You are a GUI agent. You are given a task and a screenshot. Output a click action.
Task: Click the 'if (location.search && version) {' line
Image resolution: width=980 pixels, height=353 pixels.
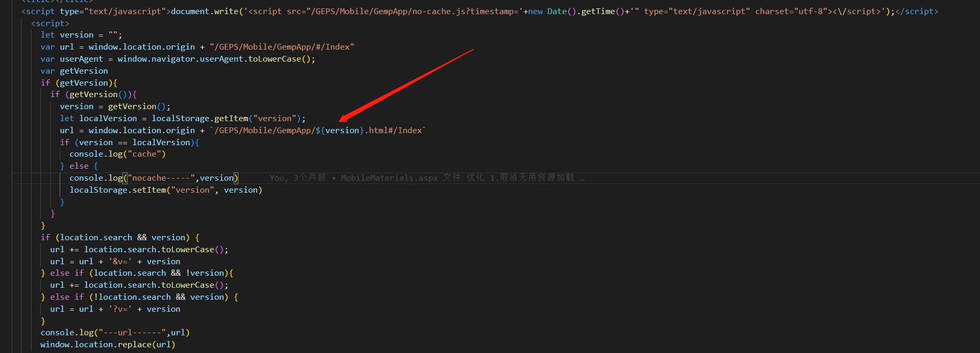coord(120,238)
